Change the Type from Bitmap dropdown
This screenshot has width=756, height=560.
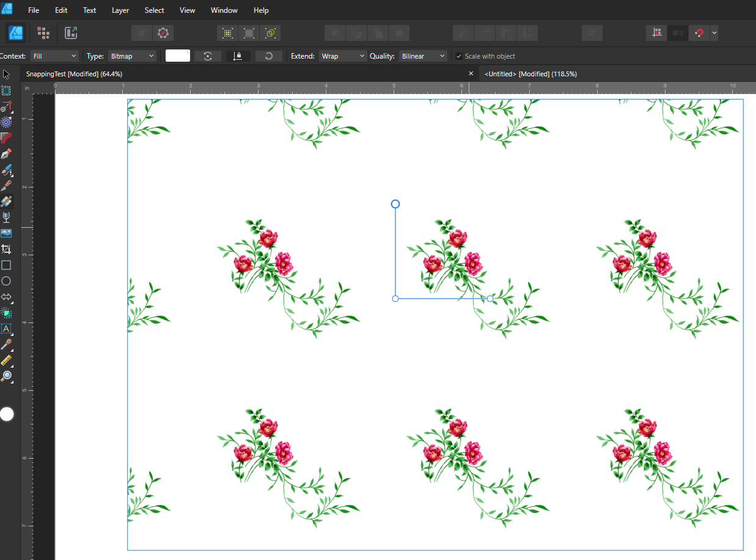[132, 56]
